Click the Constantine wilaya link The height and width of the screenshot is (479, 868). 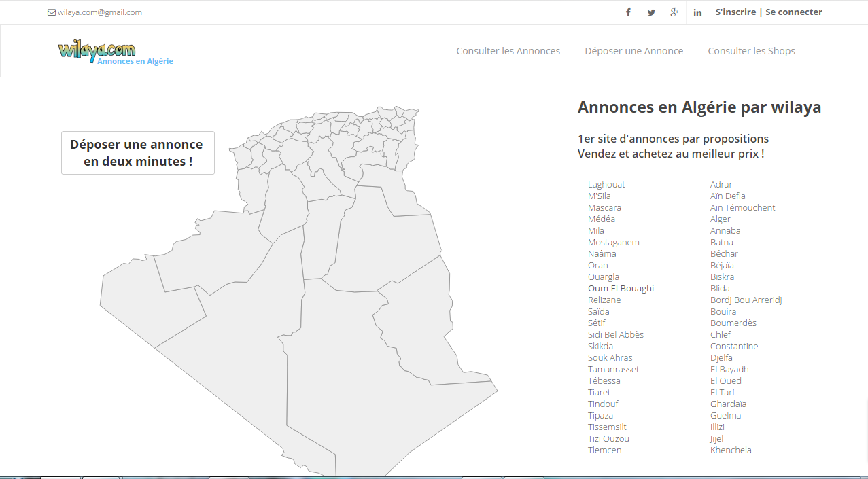tap(733, 347)
